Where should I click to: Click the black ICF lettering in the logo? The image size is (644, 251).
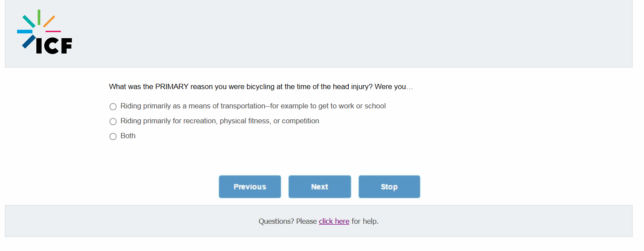coord(54,46)
